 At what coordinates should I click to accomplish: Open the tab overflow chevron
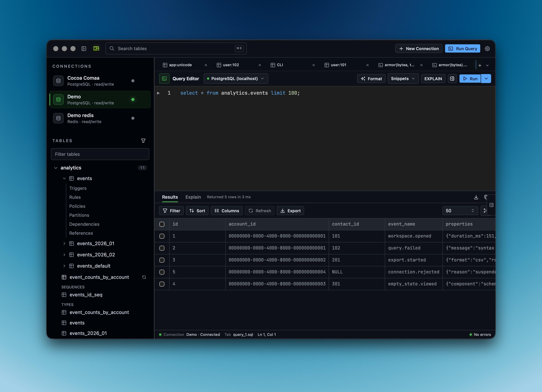pos(487,65)
